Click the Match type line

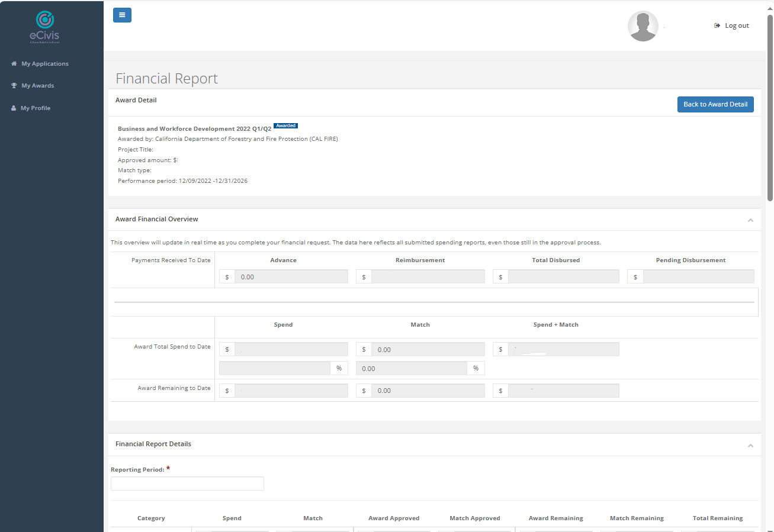(134, 170)
